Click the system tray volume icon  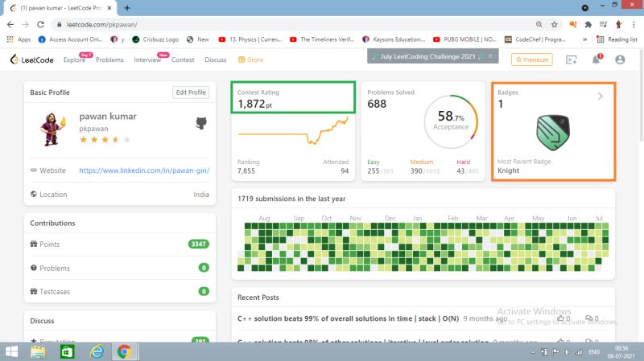click(x=568, y=352)
